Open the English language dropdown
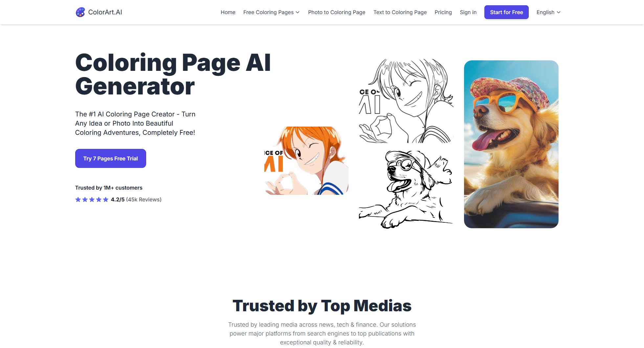Image resolution: width=644 pixels, height=348 pixels. (x=548, y=12)
